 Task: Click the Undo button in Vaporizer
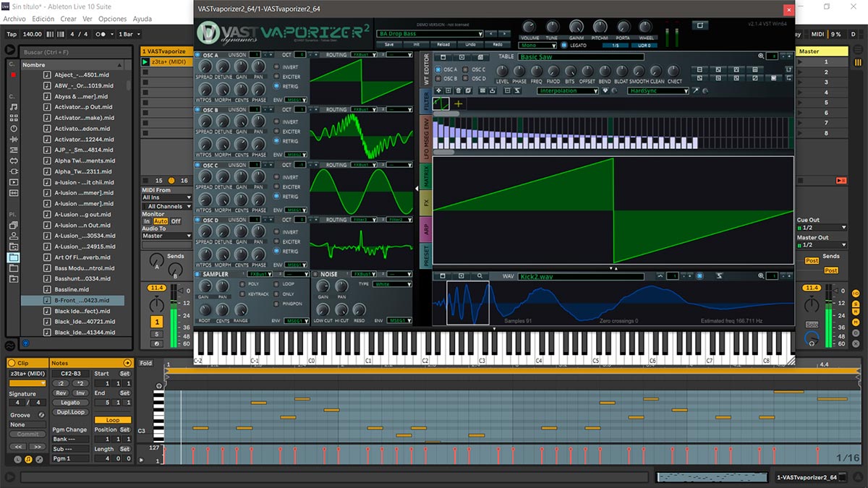470,44
